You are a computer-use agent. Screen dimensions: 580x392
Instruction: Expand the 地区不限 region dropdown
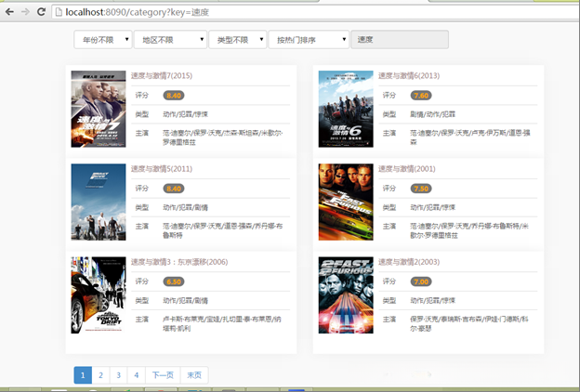169,40
